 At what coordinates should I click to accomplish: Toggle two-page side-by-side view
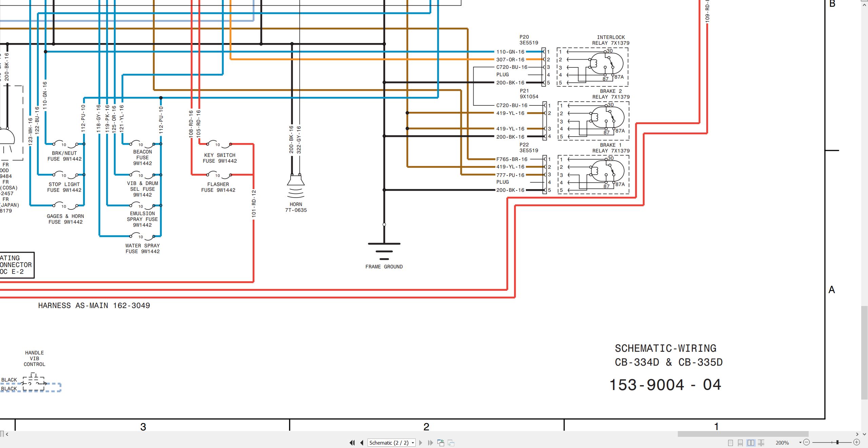point(751,443)
